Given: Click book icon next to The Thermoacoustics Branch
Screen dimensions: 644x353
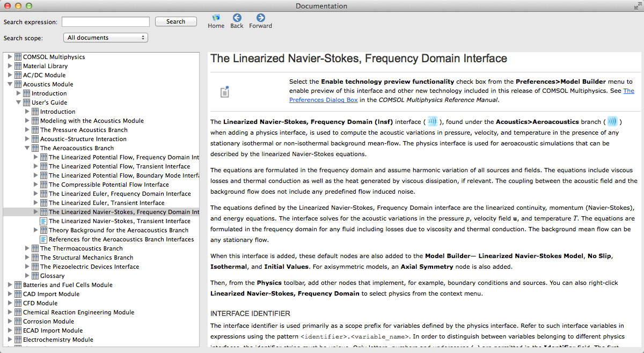Looking at the screenshot, I should point(35,248).
